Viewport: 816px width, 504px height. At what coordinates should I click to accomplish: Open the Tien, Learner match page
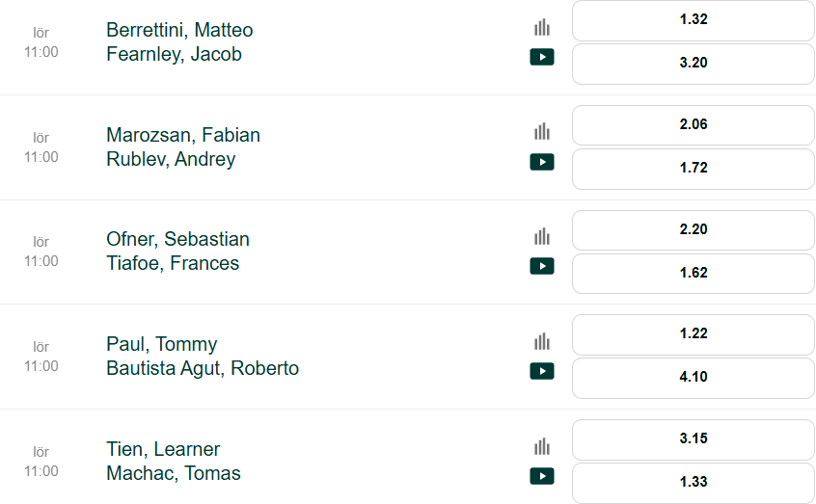[163, 449]
